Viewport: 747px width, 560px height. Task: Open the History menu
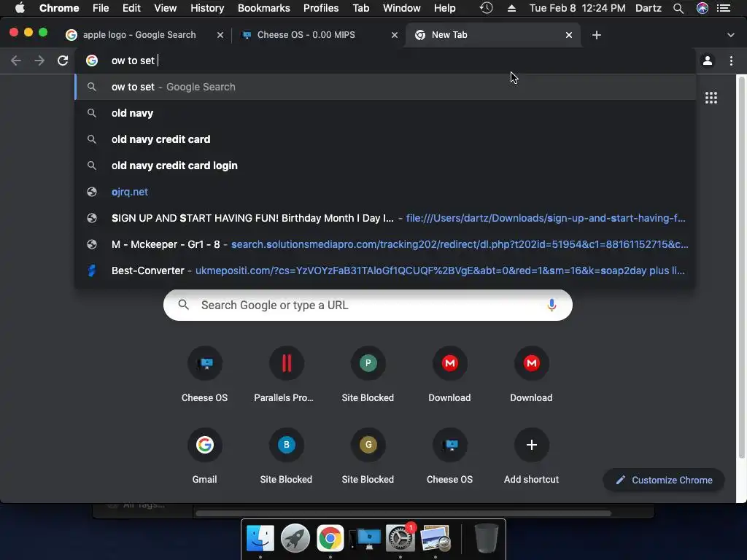(207, 8)
